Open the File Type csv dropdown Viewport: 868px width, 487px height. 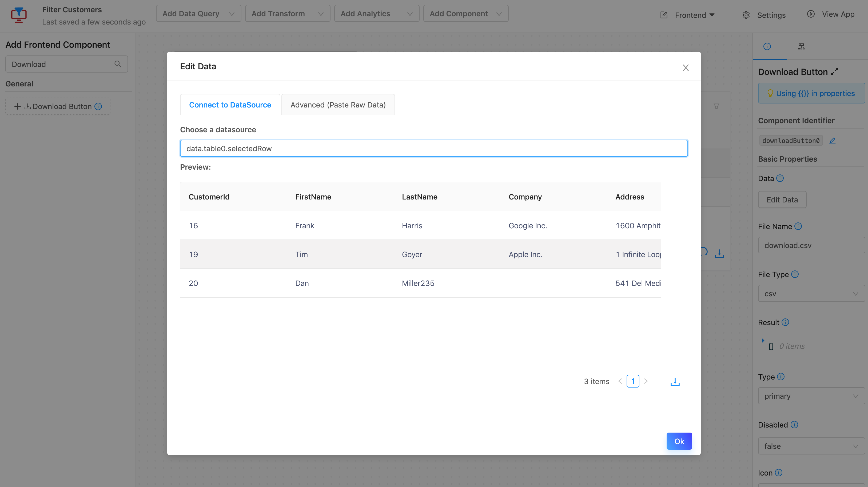click(811, 294)
